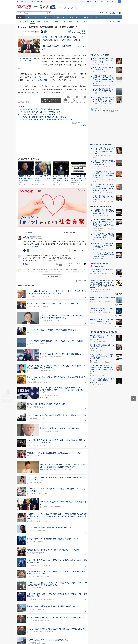Click the 新規取得 link
The width and height of the screenshot is (138, 644).
tap(54, 6)
